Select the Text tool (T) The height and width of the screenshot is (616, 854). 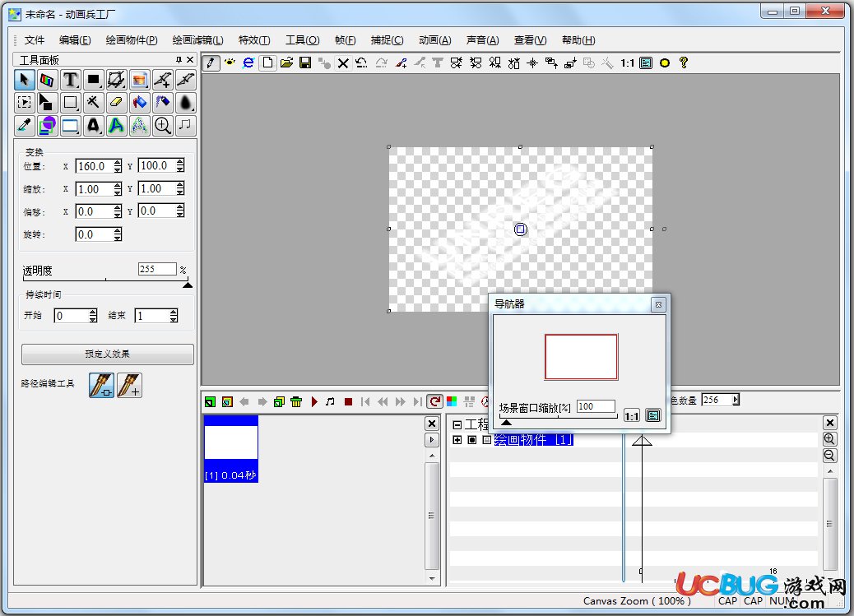(70, 80)
